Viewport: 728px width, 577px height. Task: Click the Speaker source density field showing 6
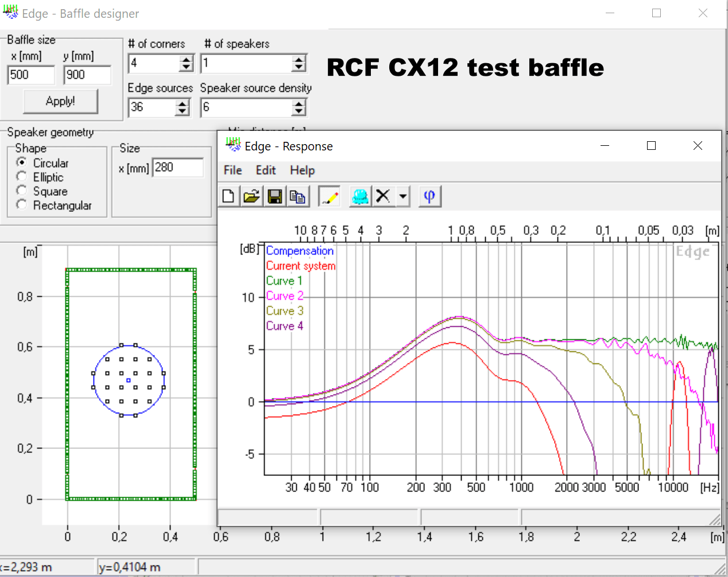[246, 107]
